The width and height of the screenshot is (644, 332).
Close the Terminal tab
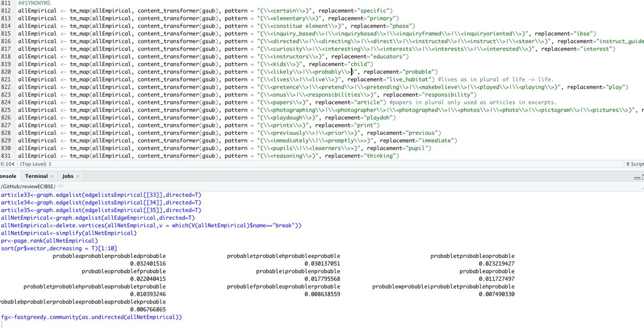(x=52, y=176)
